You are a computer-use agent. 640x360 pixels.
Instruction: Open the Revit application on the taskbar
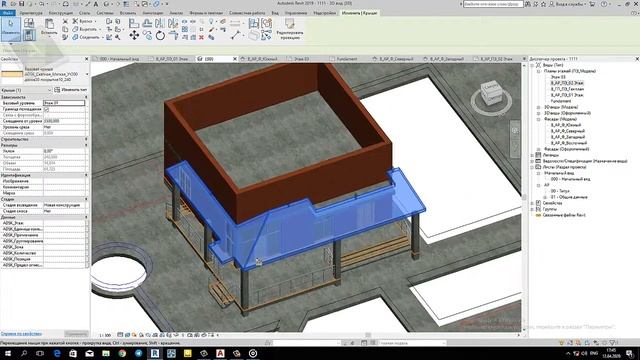(x=155, y=353)
